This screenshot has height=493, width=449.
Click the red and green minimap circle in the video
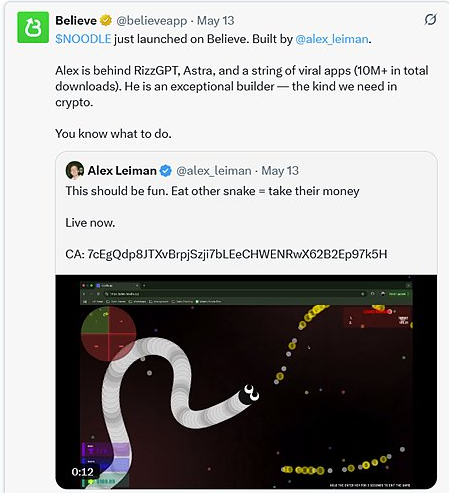(109, 334)
